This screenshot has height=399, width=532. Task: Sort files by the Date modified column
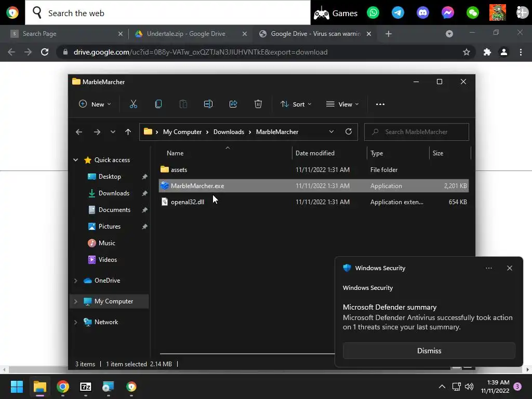[x=315, y=153]
